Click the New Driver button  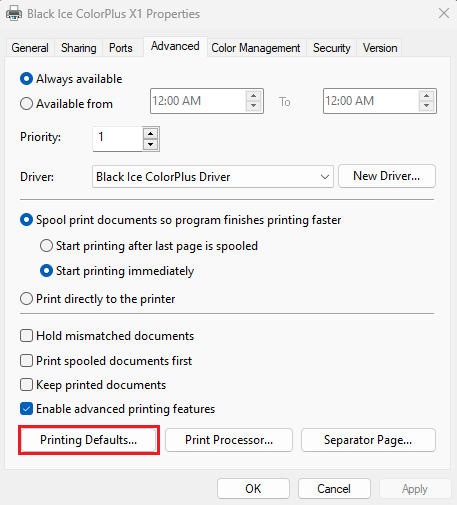click(x=387, y=176)
